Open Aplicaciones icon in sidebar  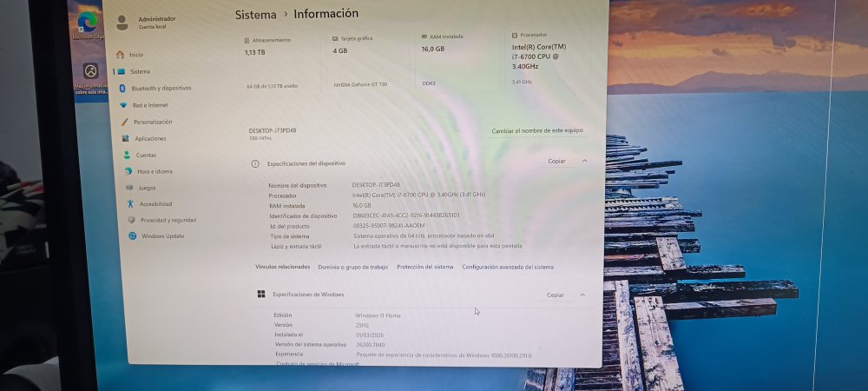126,138
